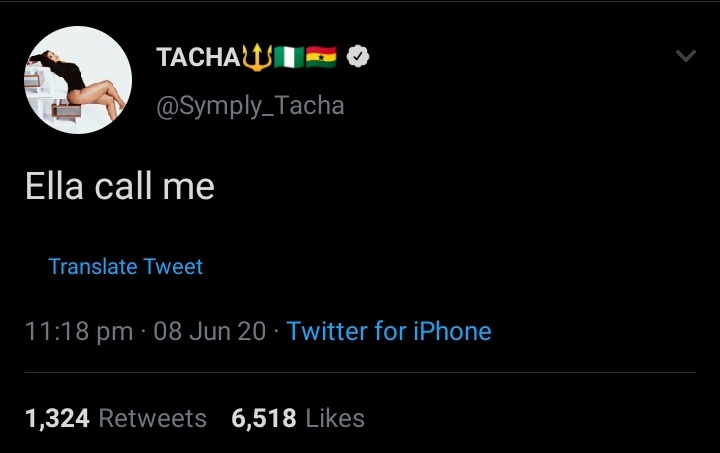Click the 1,324 retweet count number
Viewport: 720px width, 453px height.
(x=57, y=418)
